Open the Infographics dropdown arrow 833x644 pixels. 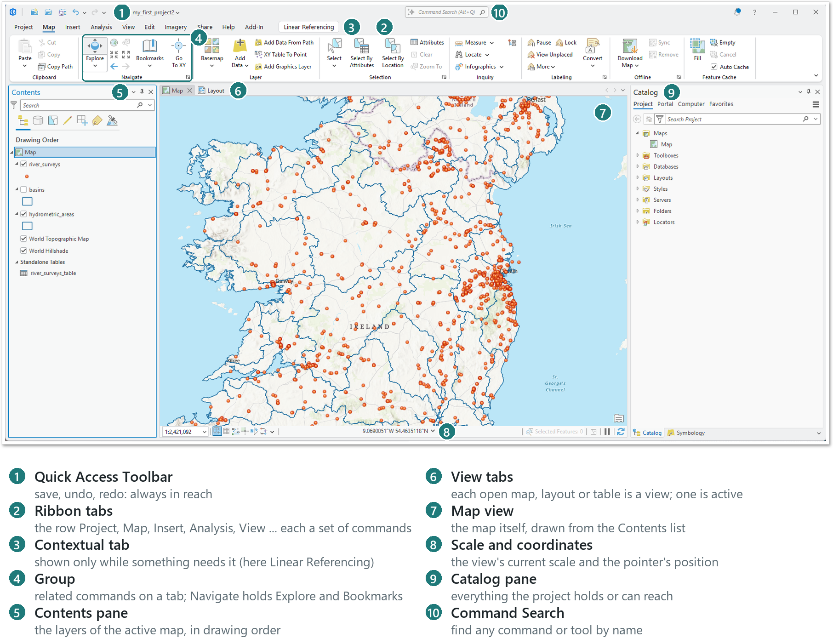click(x=502, y=67)
